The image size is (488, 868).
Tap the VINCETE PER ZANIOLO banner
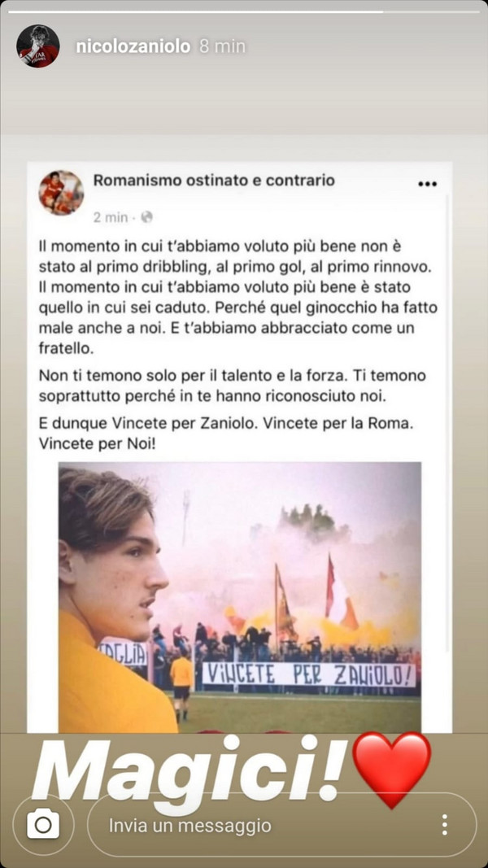click(x=309, y=675)
